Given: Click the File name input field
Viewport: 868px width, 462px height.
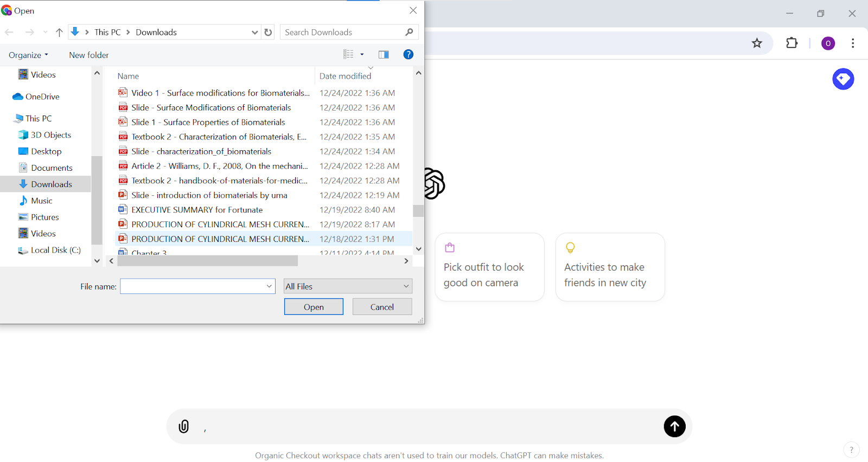Looking at the screenshot, I should pos(193,286).
